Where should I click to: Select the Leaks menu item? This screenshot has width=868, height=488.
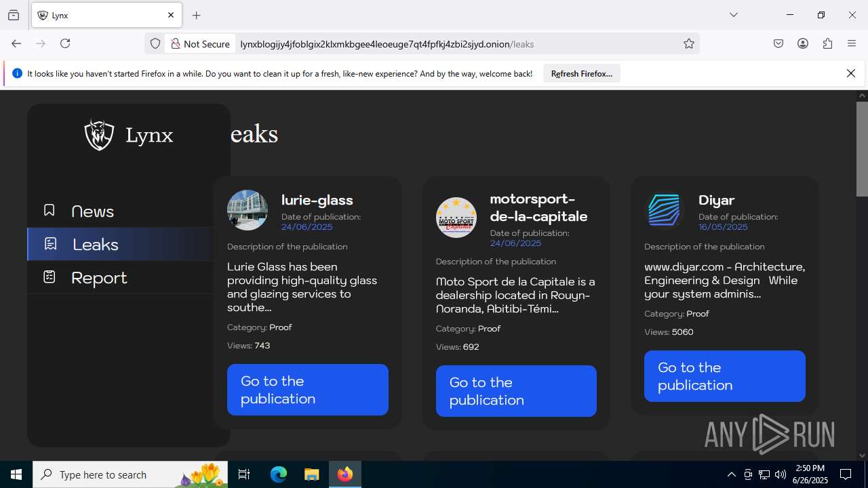[x=120, y=244]
